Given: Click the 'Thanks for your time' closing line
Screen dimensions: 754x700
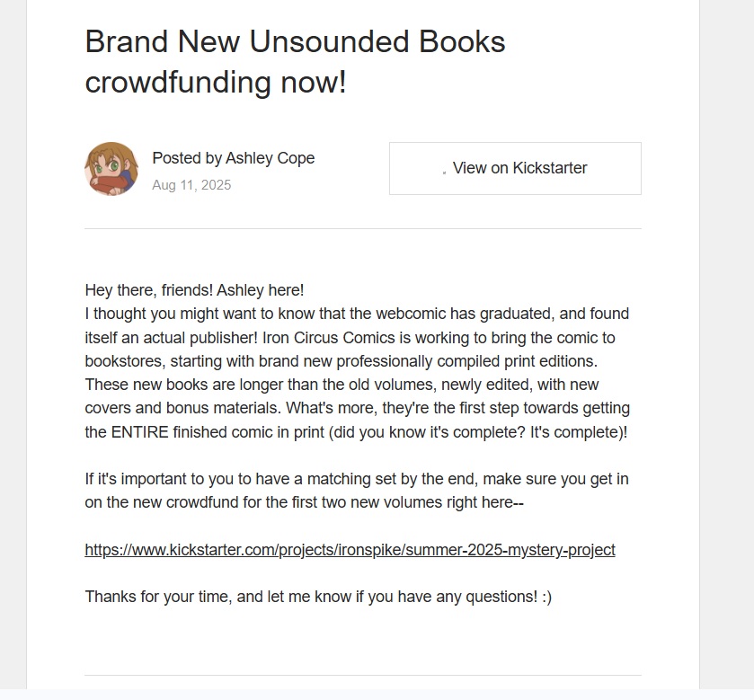Looking at the screenshot, I should point(318,597).
